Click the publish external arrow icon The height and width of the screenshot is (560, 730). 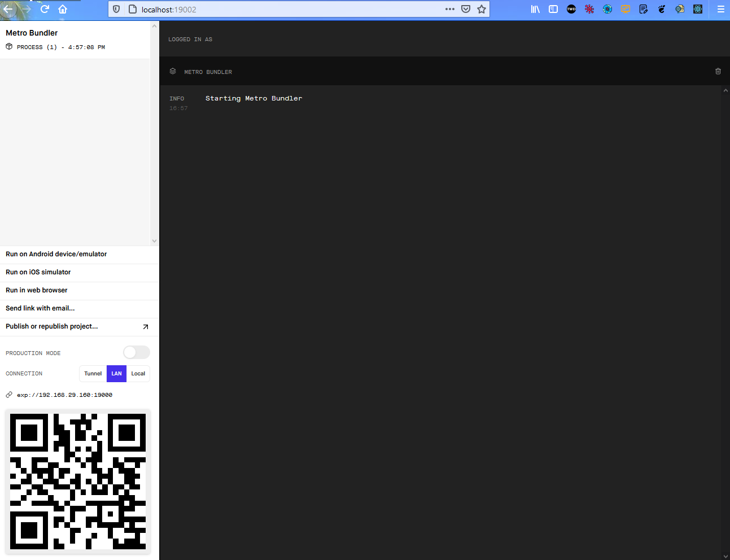pos(146,327)
